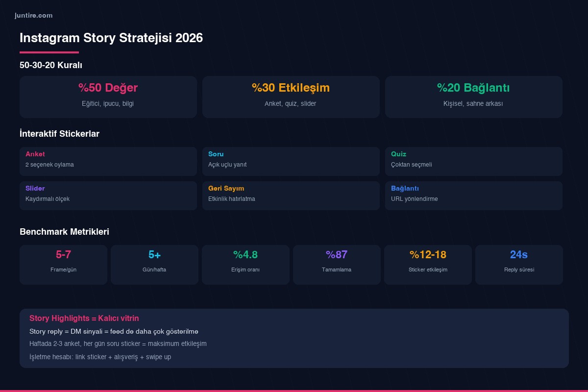Viewport: 588px width, 392px height.
Task: Click the 2 seçenek oylama description
Action: [49, 165]
